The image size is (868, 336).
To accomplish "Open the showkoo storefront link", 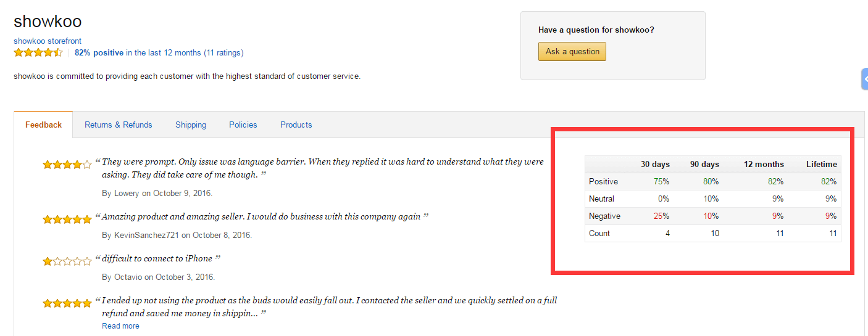I will point(48,41).
